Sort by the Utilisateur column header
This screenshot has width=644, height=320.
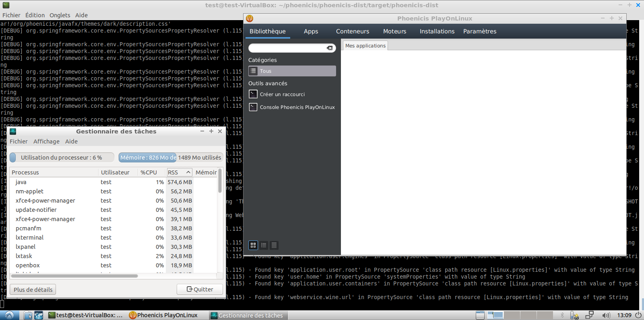(118, 172)
